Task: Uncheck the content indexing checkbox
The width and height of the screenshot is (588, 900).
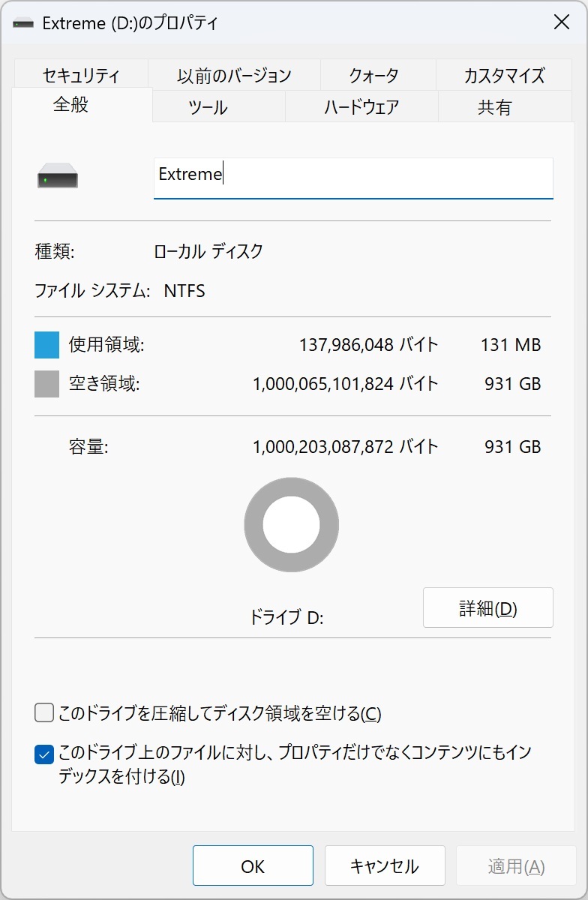Action: click(44, 754)
